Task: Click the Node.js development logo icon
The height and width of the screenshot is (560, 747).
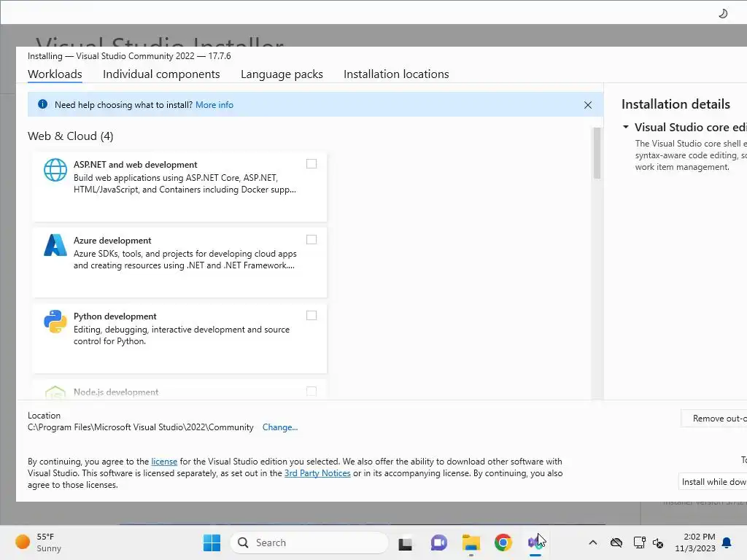Action: point(55,392)
